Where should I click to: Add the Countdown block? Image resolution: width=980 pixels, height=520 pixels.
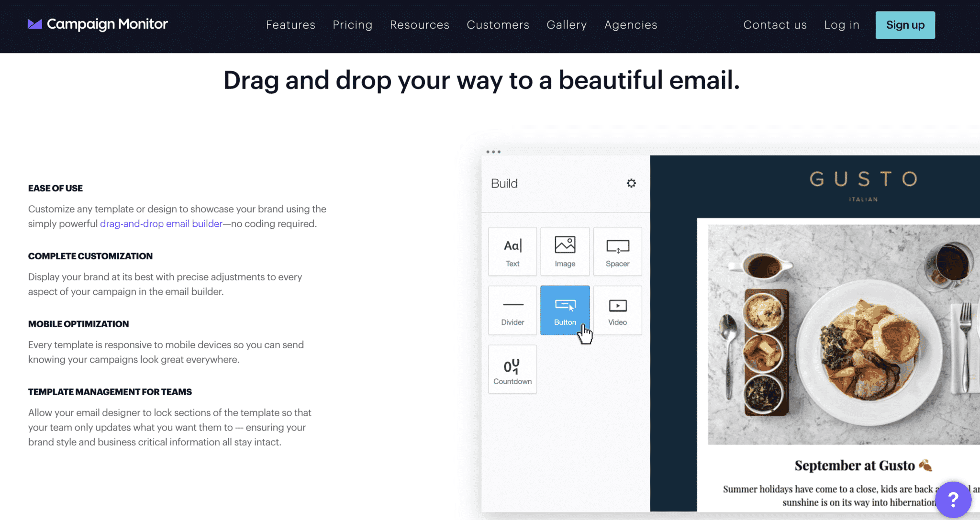(512, 369)
